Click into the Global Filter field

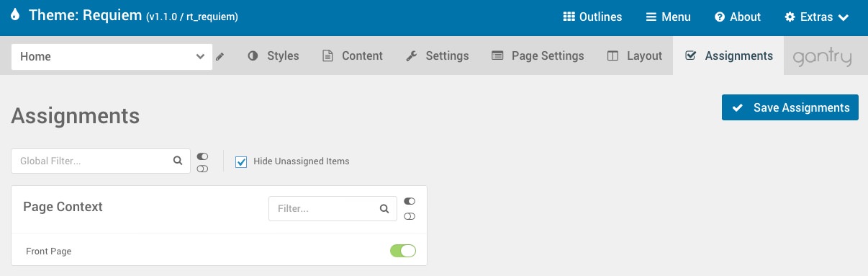pos(94,161)
